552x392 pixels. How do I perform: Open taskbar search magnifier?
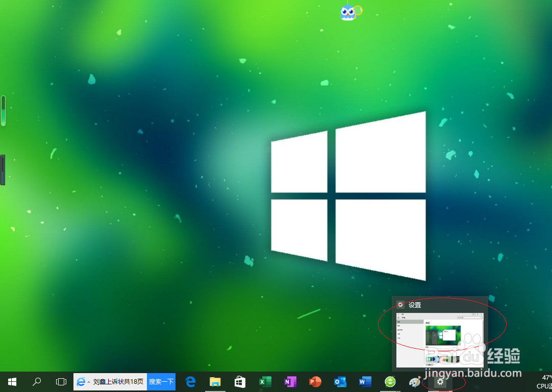tap(37, 382)
